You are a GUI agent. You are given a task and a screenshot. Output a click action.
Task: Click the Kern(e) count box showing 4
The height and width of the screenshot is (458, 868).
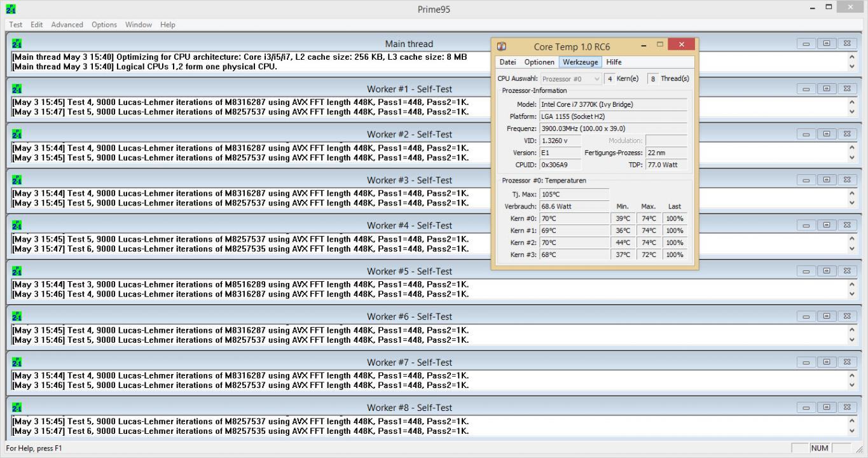click(609, 79)
